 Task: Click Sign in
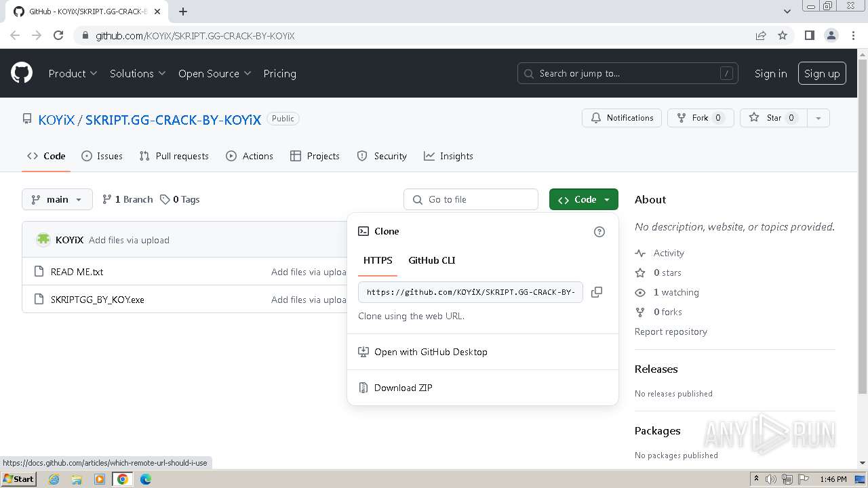coord(771,73)
